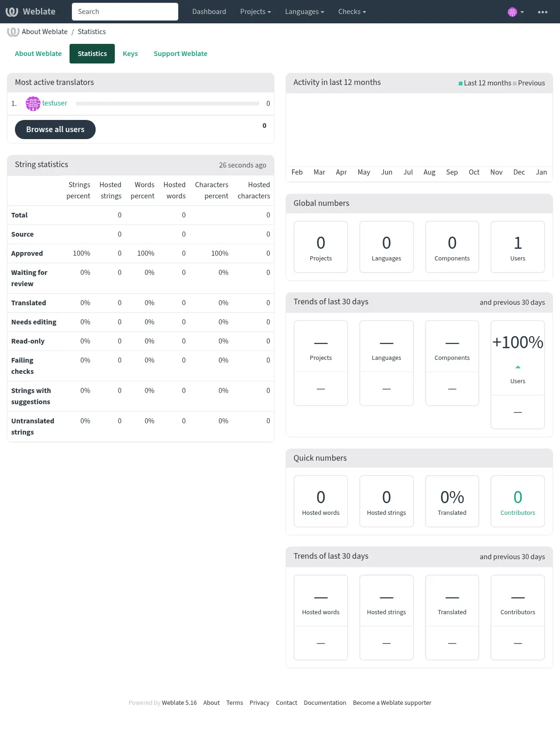This screenshot has height=730, width=560.
Task: Click the green Last 12 months legend swatch
Action: (461, 84)
